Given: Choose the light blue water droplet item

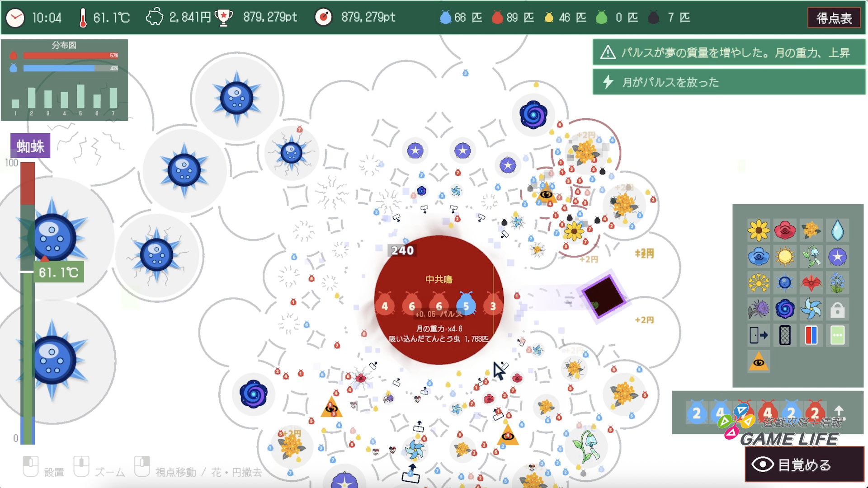Looking at the screenshot, I should 837,230.
